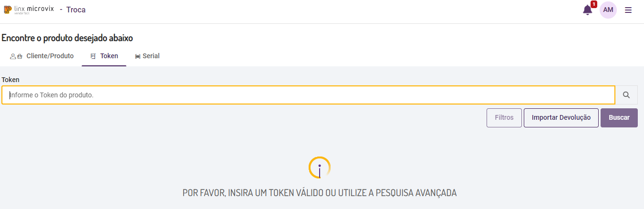Focus the Token input field
The image size is (644, 209).
point(308,95)
